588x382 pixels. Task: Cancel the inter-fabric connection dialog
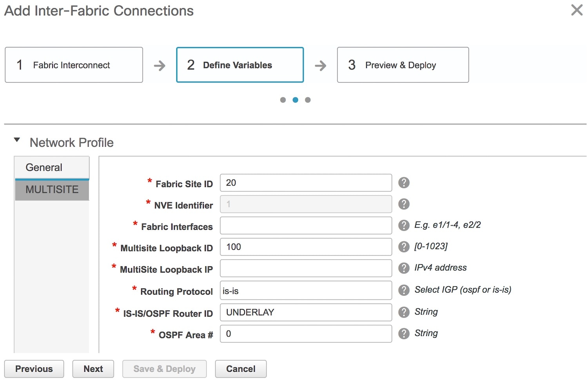[x=241, y=369]
